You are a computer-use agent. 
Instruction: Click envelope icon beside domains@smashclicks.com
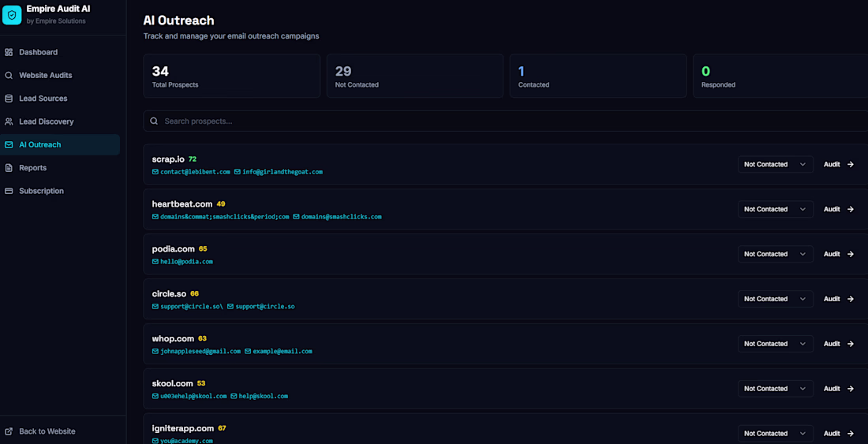[x=296, y=217]
